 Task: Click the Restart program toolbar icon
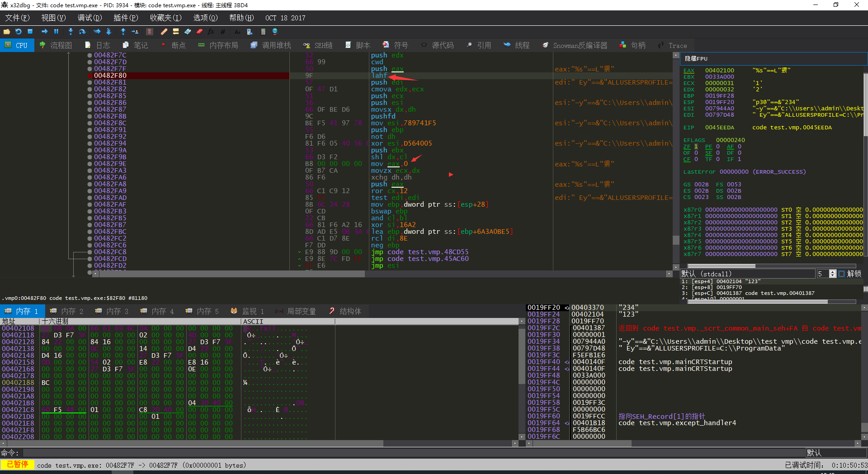(x=19, y=32)
